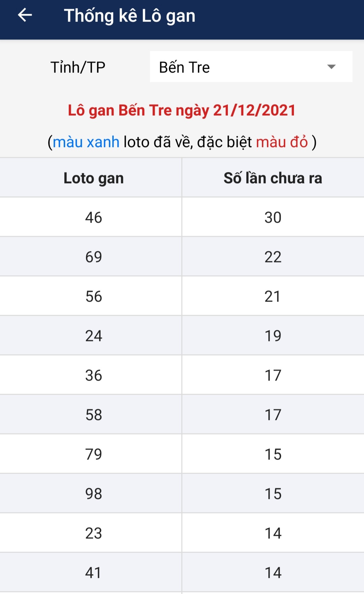Tap the back arrow icon
364x594 pixels.
coord(25,16)
